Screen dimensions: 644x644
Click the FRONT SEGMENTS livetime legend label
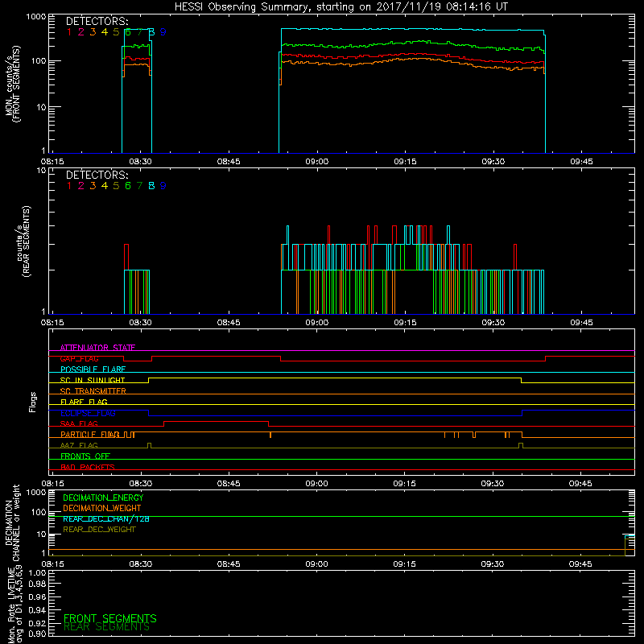(110, 618)
